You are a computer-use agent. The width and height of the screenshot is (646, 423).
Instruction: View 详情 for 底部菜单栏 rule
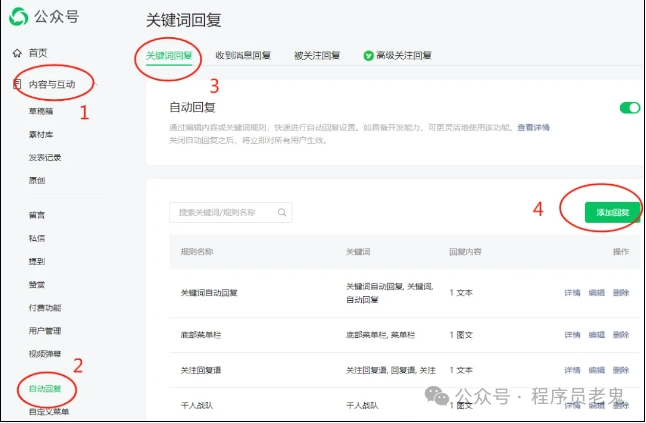pos(572,335)
